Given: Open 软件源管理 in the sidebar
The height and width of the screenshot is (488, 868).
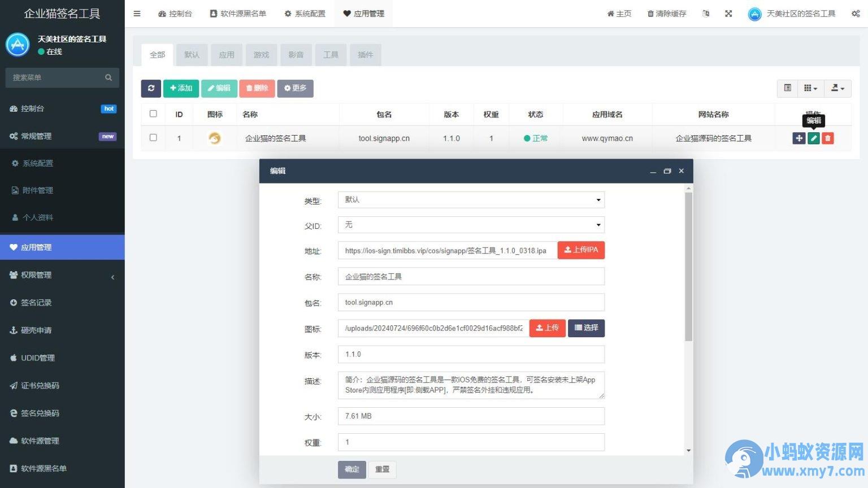Looking at the screenshot, I should pos(62,441).
